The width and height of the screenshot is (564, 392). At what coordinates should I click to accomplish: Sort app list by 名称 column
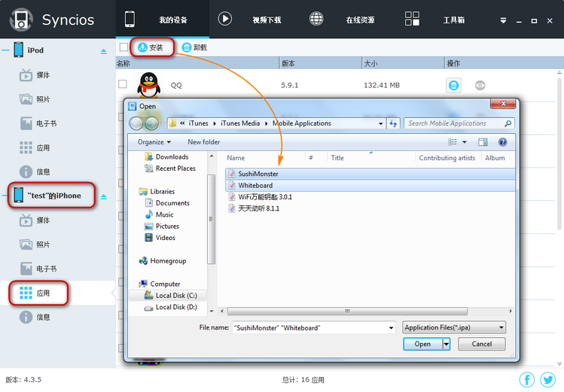197,64
